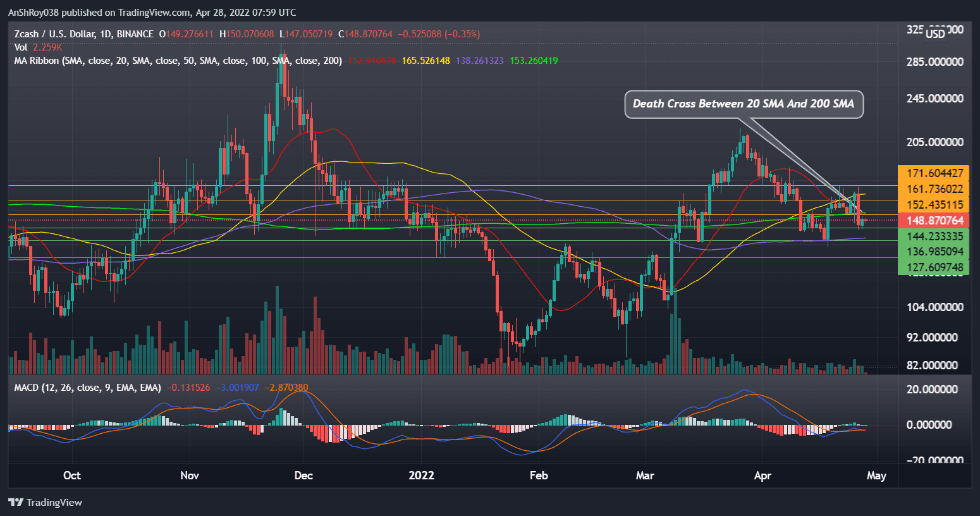Select the orange 161.736022 resistance label
The width and height of the screenshot is (980, 516).
tap(934, 189)
